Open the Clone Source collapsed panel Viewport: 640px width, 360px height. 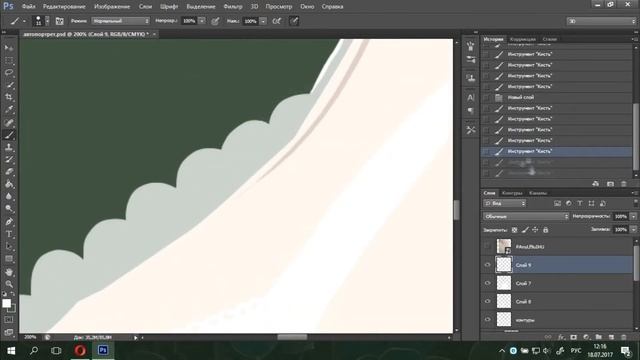[471, 78]
